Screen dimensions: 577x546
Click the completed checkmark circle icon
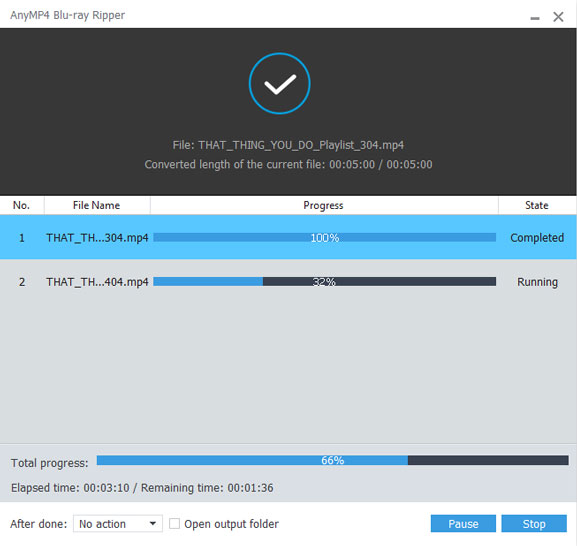coord(280,84)
